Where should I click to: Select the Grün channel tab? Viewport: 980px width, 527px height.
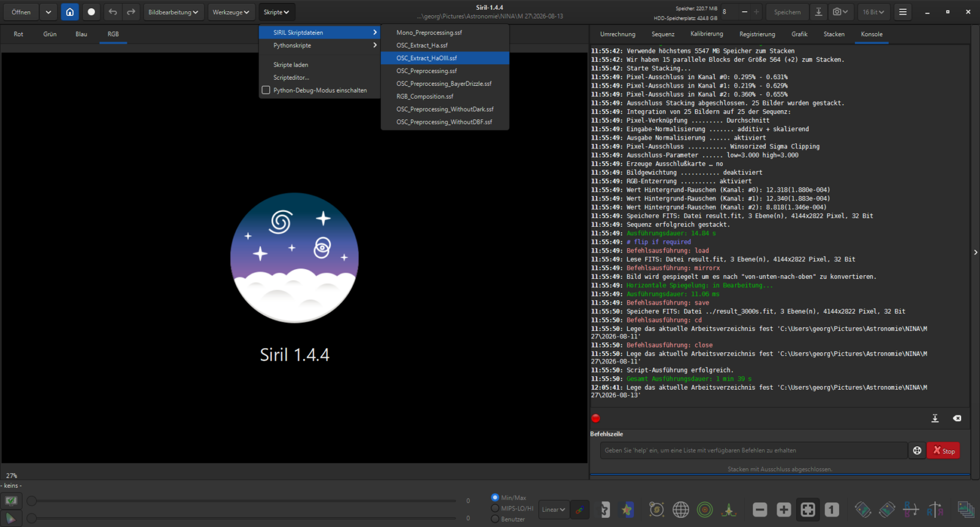pyautogui.click(x=50, y=34)
